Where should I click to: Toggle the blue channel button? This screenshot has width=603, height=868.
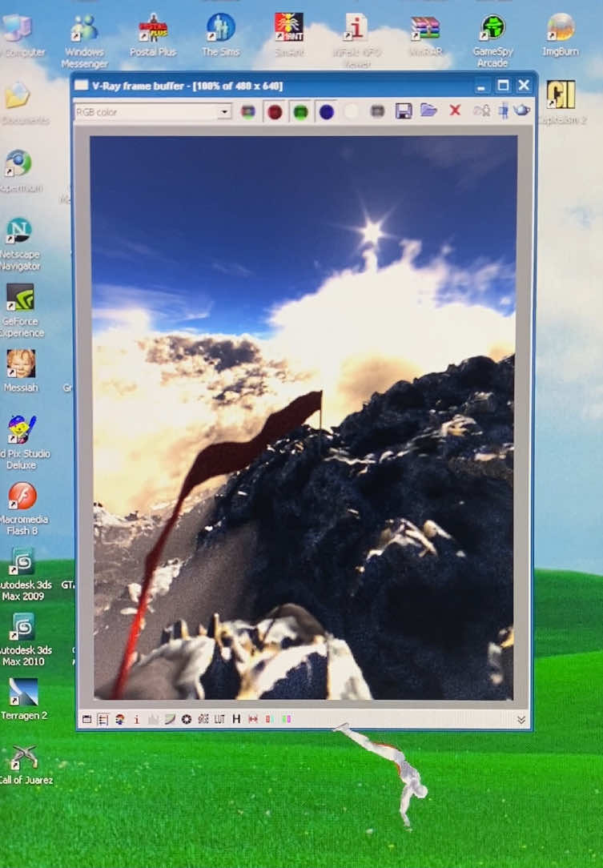pyautogui.click(x=327, y=112)
